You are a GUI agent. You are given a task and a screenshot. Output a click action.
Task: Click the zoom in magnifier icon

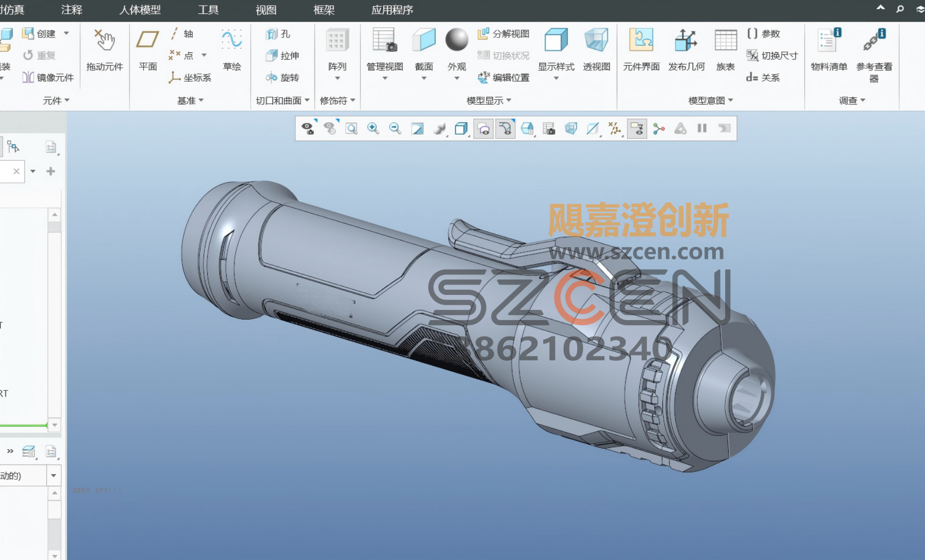point(373,128)
